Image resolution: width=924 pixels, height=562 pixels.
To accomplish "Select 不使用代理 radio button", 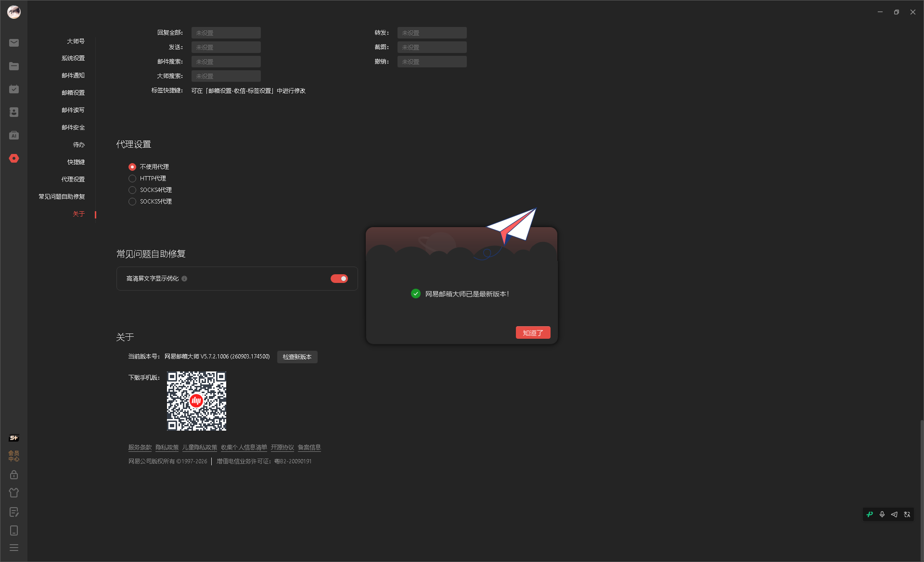I will 132,167.
